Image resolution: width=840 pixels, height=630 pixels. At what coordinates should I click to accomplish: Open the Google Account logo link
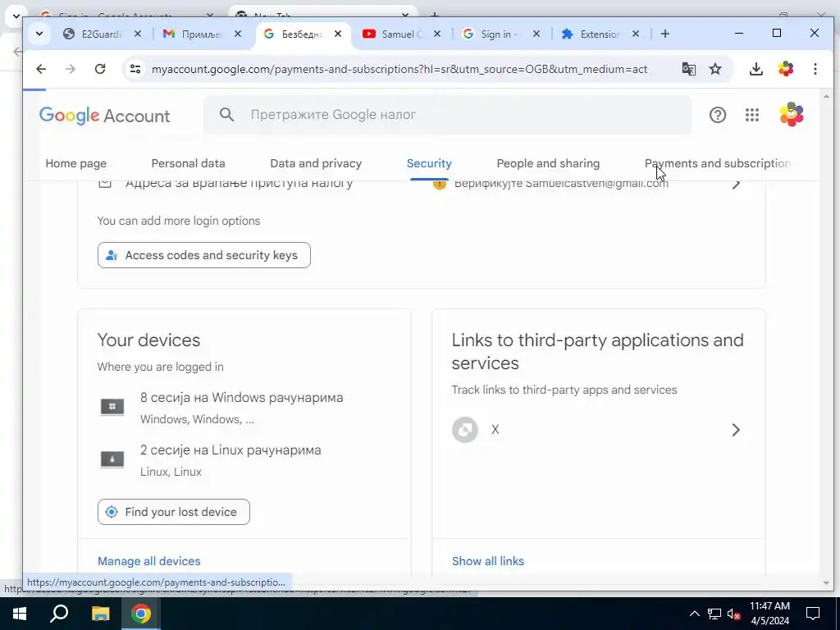(x=104, y=116)
